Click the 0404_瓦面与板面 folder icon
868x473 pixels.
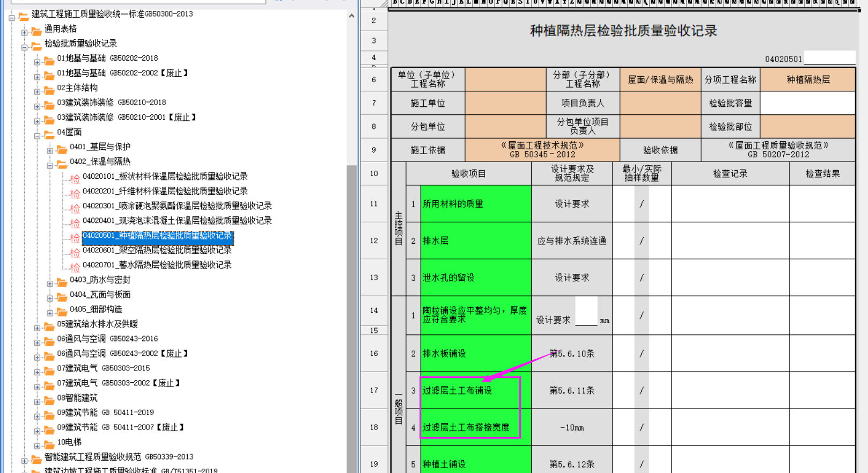tap(62, 297)
